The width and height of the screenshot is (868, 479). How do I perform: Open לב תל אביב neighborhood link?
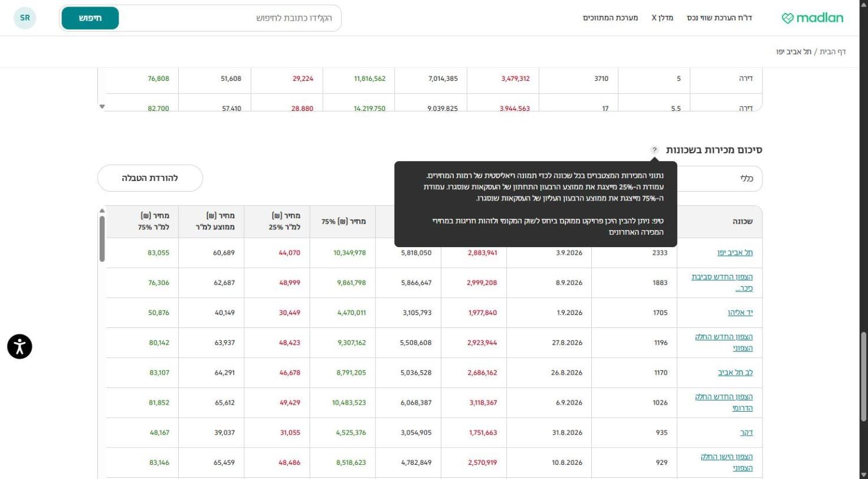735,372
